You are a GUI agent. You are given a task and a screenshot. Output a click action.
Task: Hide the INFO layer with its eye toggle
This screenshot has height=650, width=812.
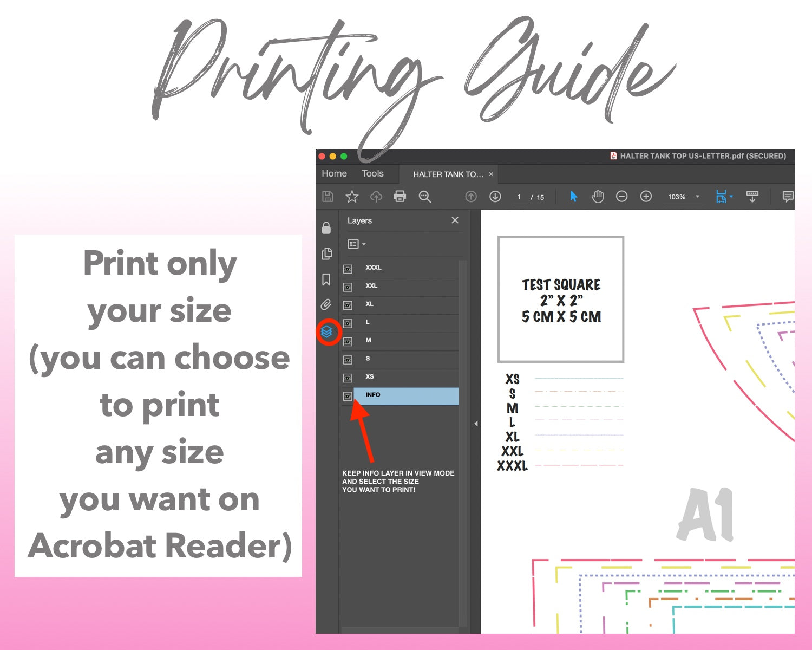[348, 395]
